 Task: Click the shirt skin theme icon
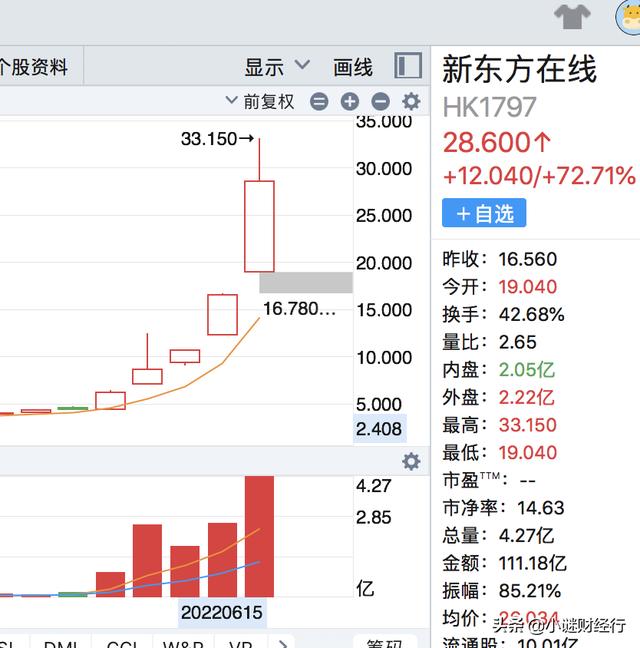572,17
